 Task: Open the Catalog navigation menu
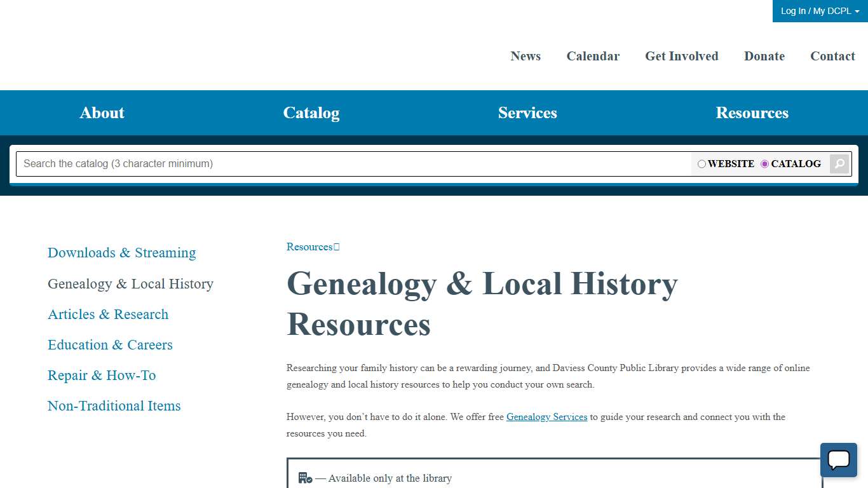311,112
